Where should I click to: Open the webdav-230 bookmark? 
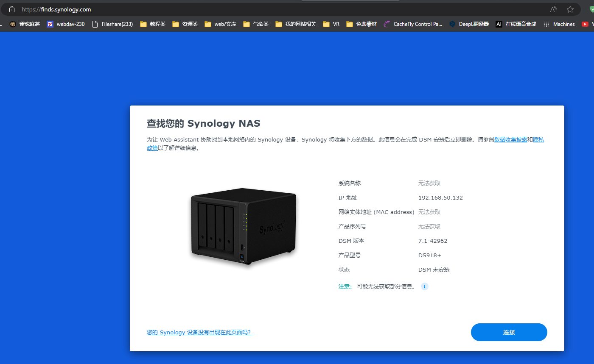(66, 24)
